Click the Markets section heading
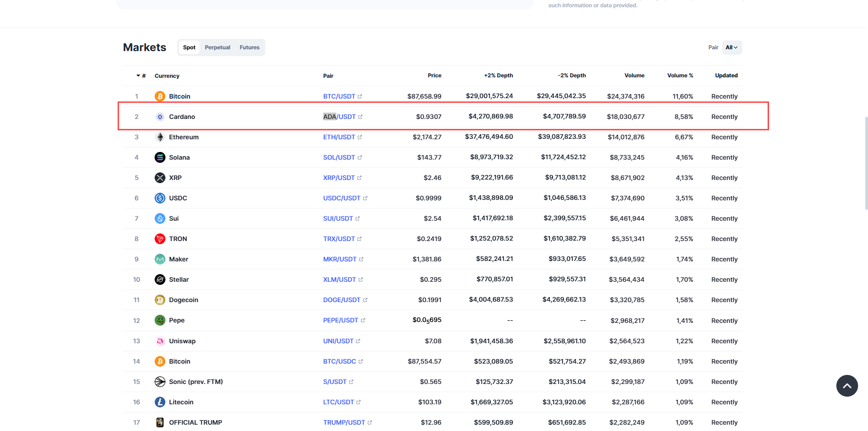The image size is (868, 431). point(145,47)
